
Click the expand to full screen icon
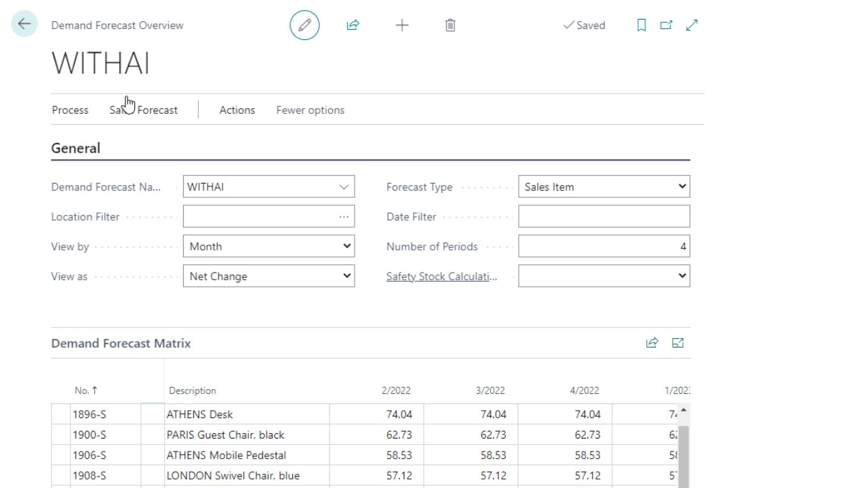click(x=692, y=25)
